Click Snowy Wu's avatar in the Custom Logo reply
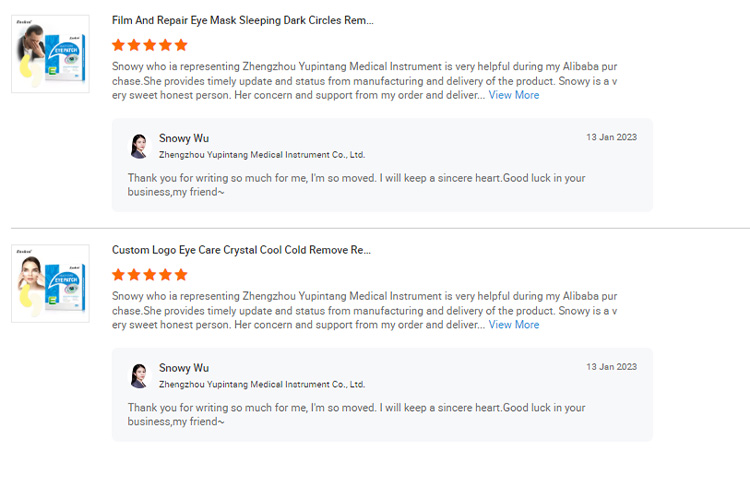This screenshot has height=482, width=750. point(139,376)
